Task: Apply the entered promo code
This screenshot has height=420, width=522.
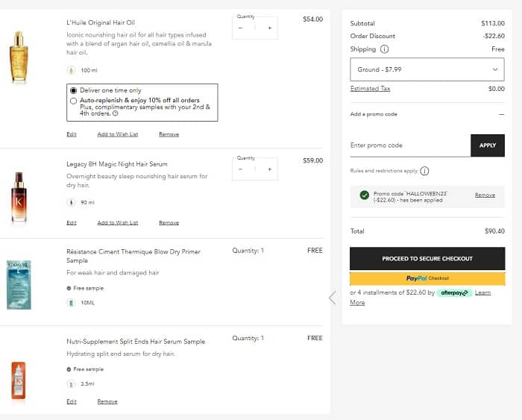Action: click(x=487, y=145)
